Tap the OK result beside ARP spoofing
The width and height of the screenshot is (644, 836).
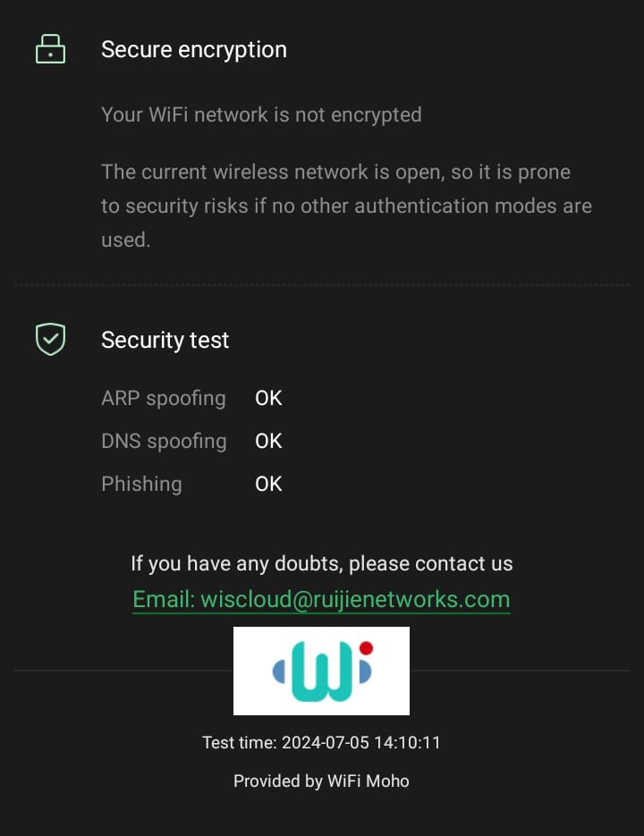(x=268, y=398)
